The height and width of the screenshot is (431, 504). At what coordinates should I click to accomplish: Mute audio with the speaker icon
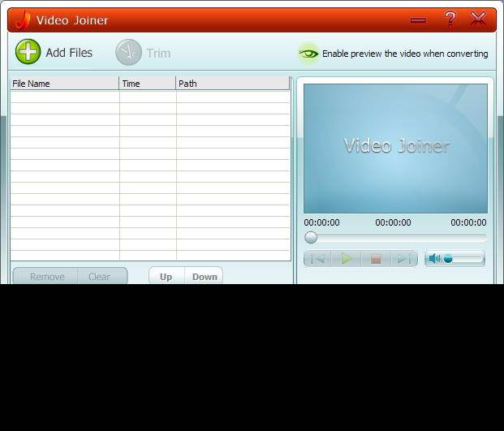tap(434, 258)
